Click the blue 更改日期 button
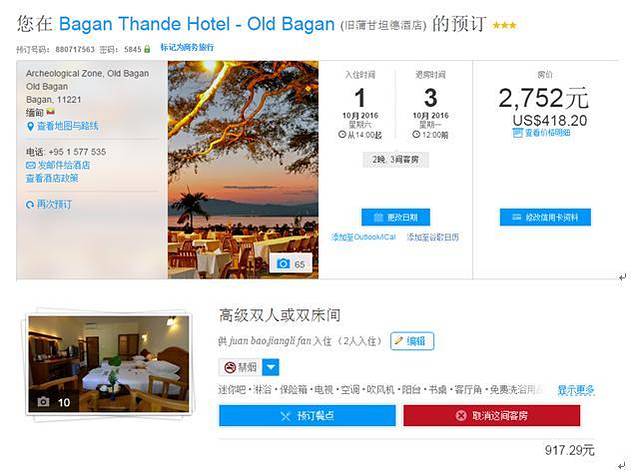Image resolution: width=640 pixels, height=476 pixels. coord(396,217)
